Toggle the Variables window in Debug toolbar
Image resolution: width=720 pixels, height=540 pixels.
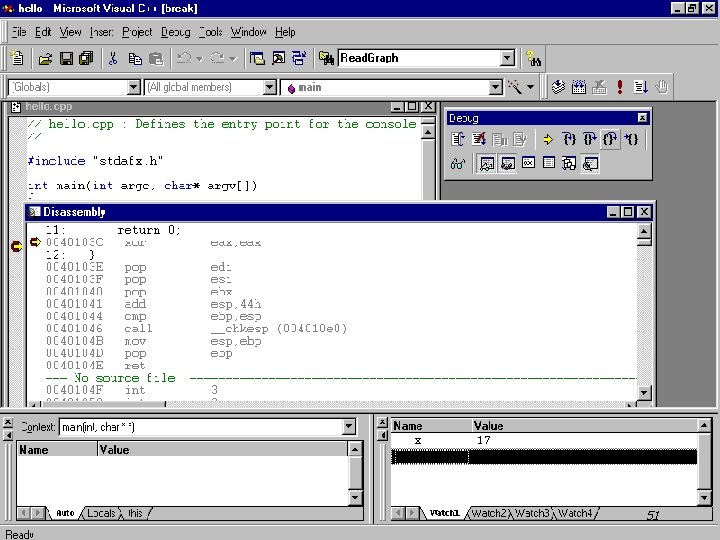[x=507, y=163]
